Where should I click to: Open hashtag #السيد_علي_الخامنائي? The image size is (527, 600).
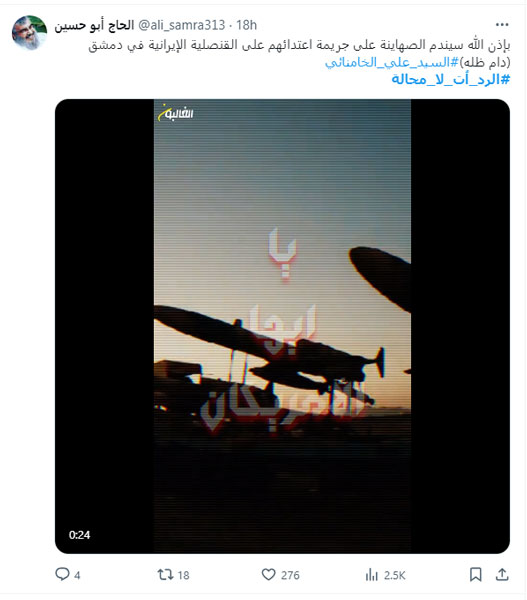[392, 62]
